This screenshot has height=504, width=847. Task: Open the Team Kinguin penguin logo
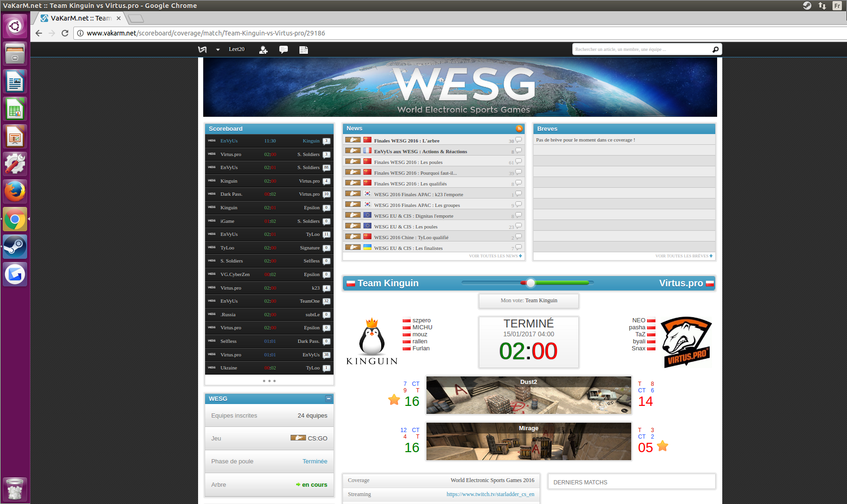coord(372,341)
